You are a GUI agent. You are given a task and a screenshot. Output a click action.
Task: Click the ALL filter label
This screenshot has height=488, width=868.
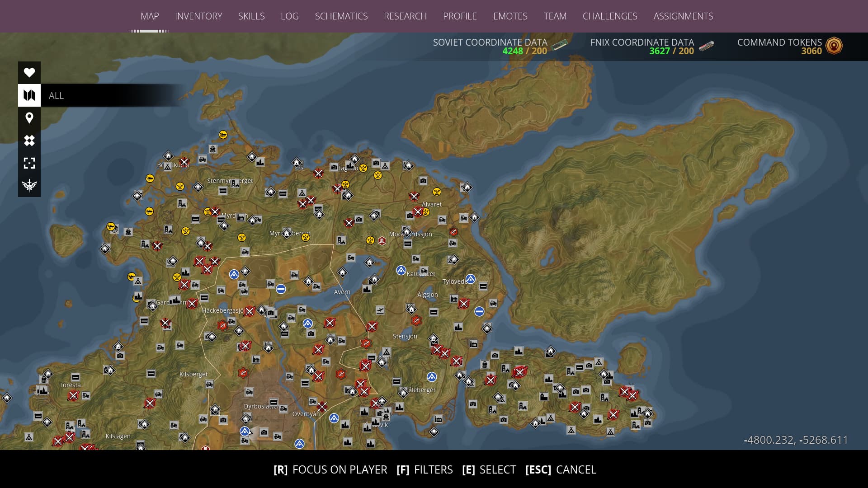click(56, 96)
